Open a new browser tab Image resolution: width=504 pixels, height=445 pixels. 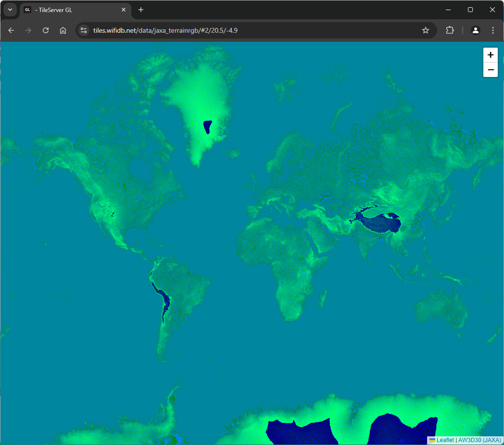(140, 10)
